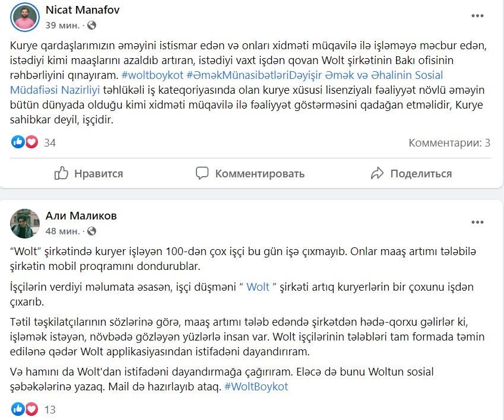Expand comments via Комментарии: 3
Viewport: 504px width, 420px height.
point(449,143)
